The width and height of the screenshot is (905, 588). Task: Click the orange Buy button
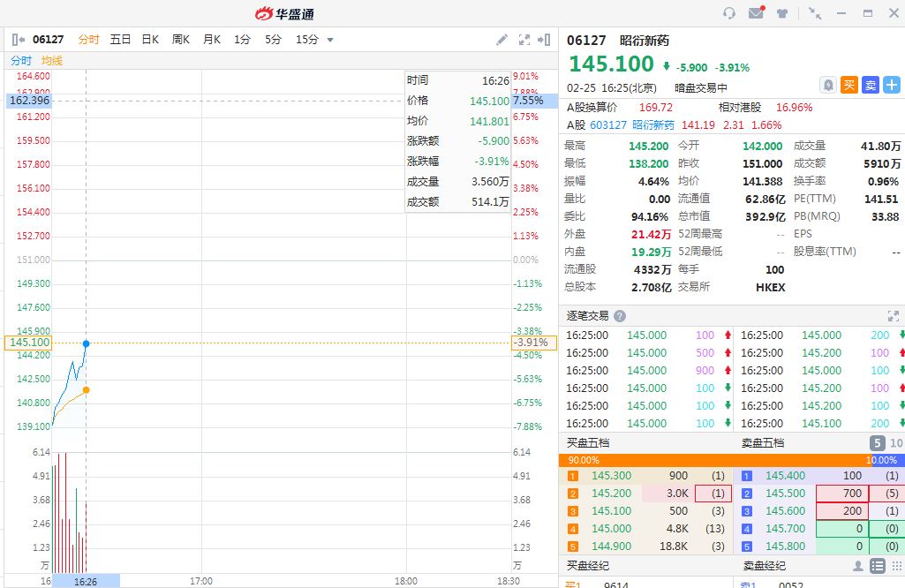click(x=849, y=85)
